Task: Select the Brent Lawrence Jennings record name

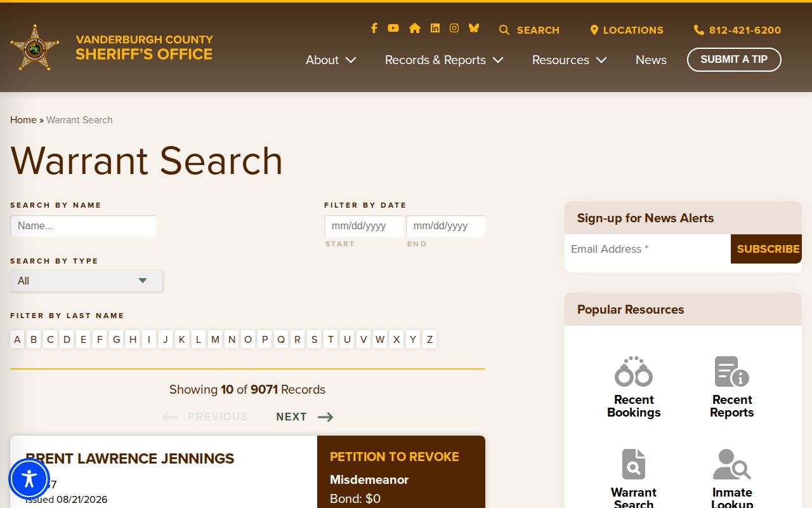Action: tap(130, 458)
